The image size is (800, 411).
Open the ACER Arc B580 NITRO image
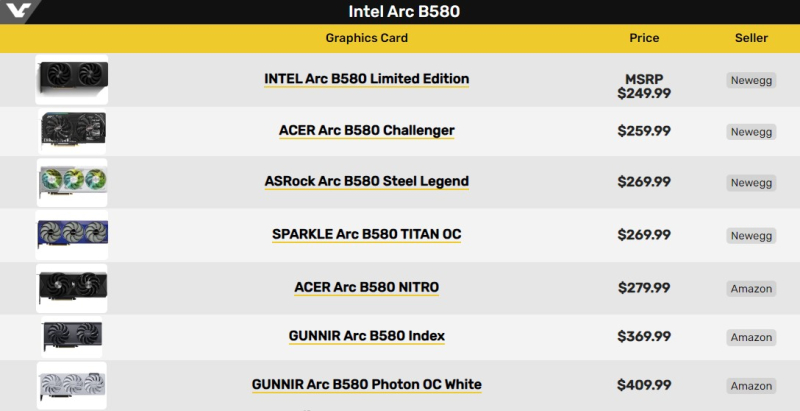[72, 288]
